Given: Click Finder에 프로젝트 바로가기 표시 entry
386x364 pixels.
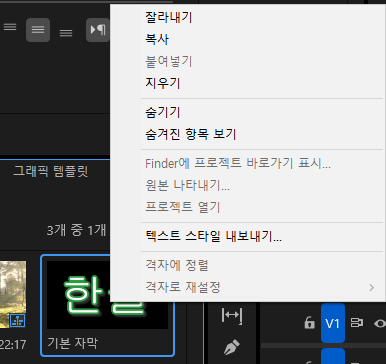Looking at the screenshot, I should [238, 163].
